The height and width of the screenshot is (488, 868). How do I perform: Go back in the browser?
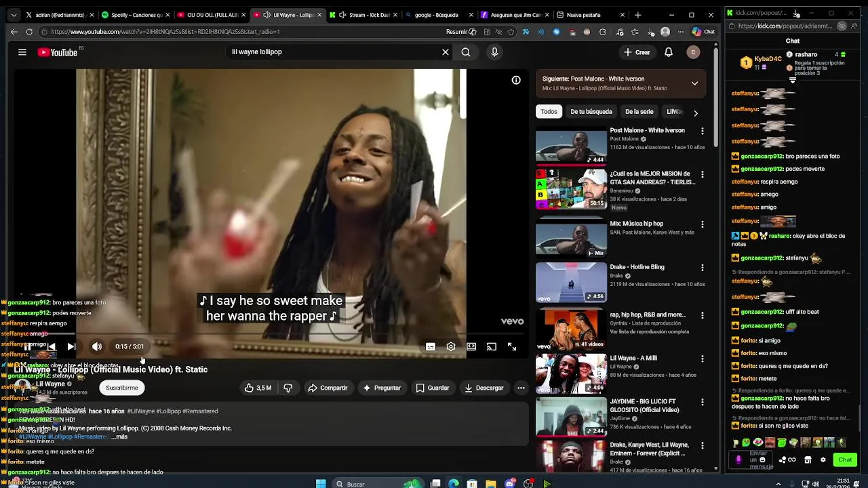tap(14, 32)
